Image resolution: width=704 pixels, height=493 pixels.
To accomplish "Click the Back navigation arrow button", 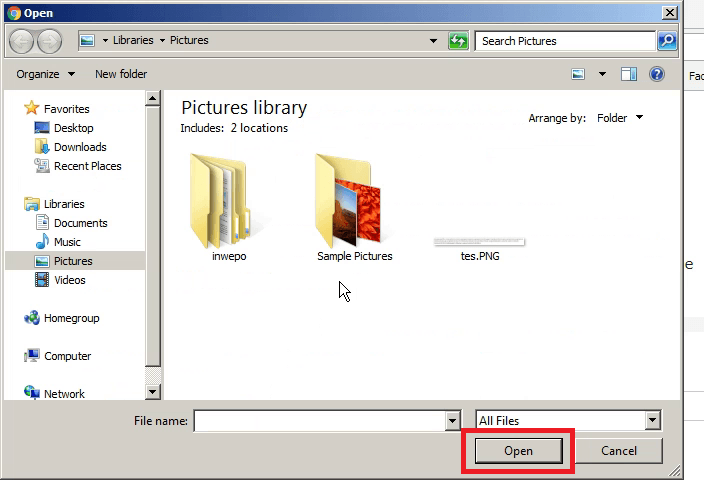I will pyautogui.click(x=21, y=42).
